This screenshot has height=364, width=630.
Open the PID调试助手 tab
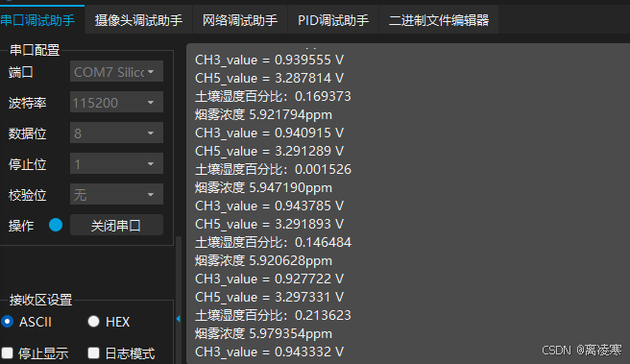pyautogui.click(x=333, y=20)
